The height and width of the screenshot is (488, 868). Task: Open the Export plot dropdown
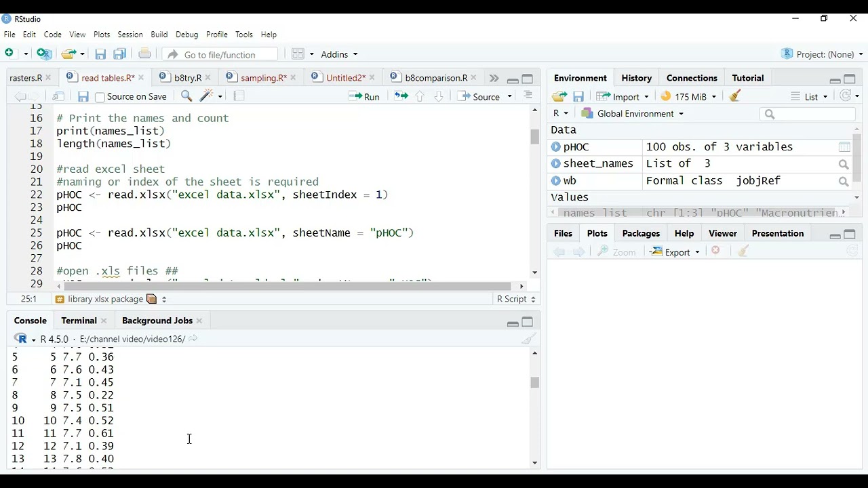[x=675, y=252]
